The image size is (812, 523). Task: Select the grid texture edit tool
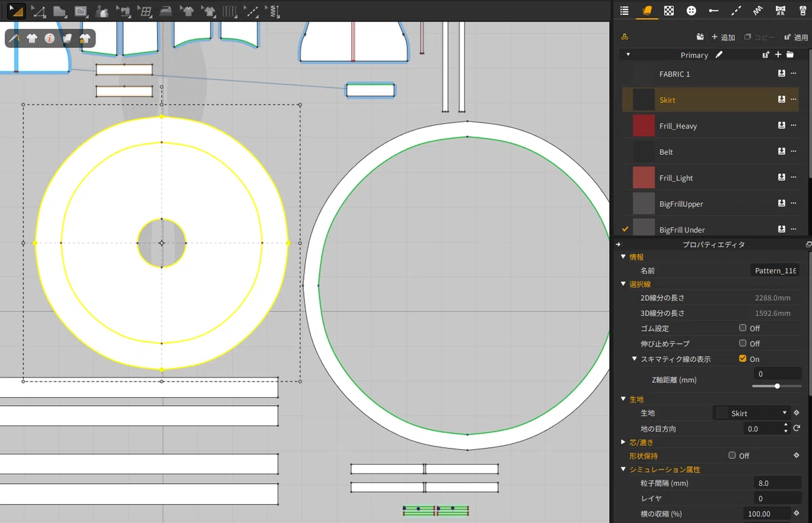pos(145,11)
